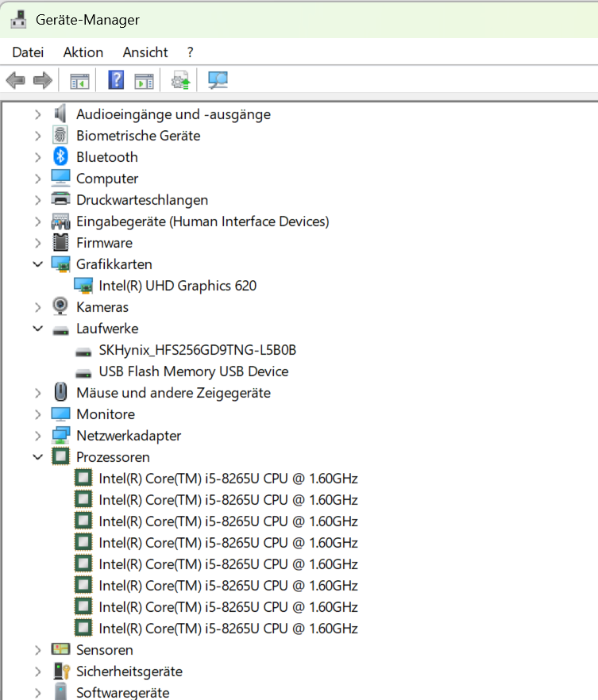Collapse the Laufwerke category

(38, 329)
